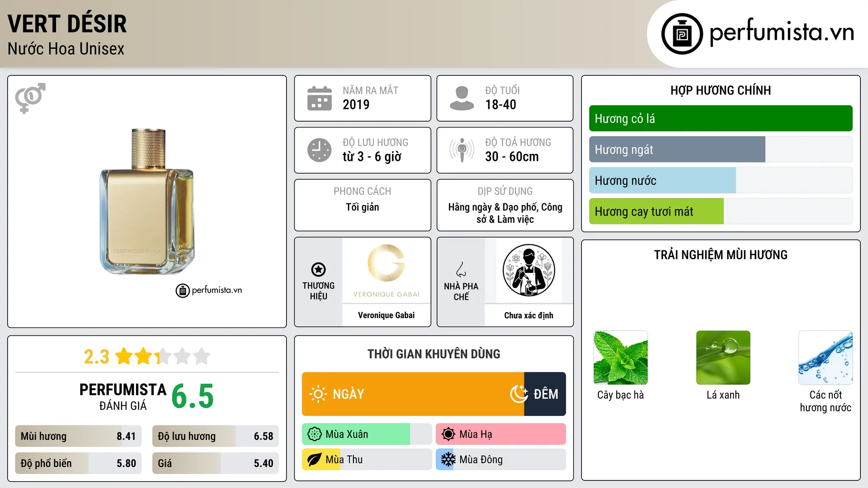Click the Mùa Hạ season bar
Screen dimensions: 868x488
pyautogui.click(x=501, y=434)
